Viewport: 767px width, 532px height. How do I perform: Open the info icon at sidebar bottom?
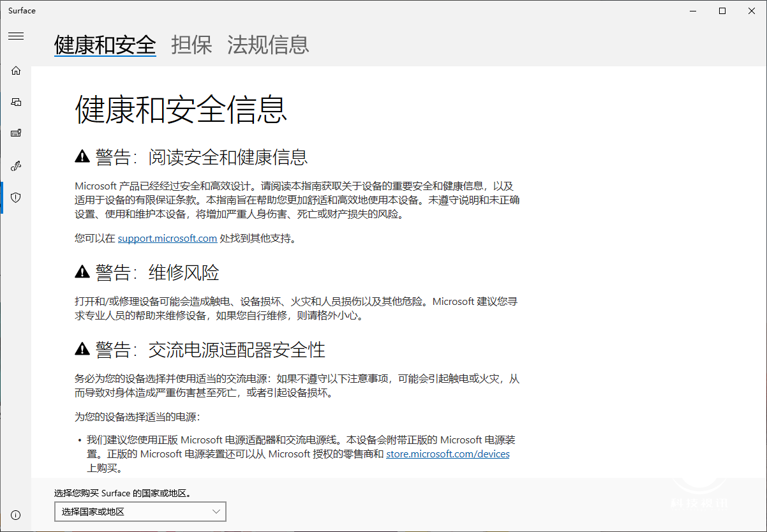tap(16, 515)
